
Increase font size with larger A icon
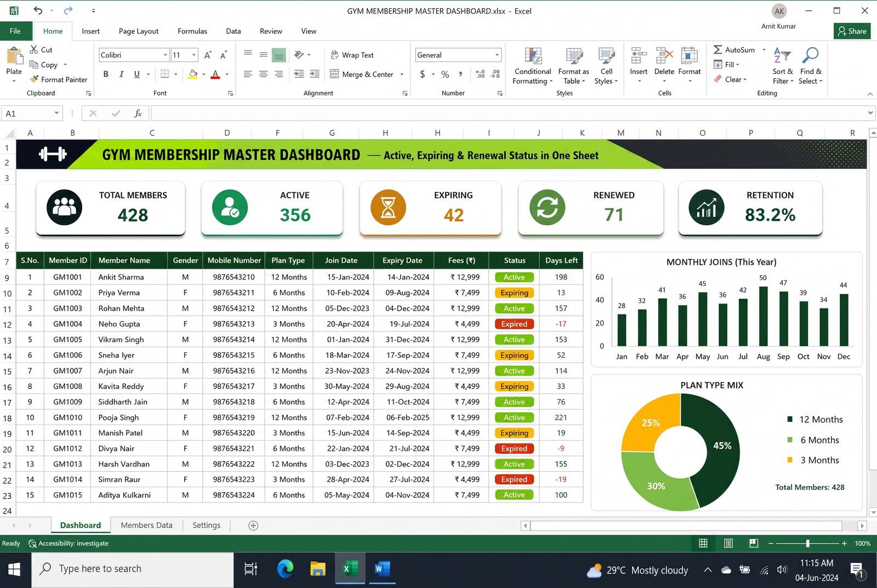click(208, 55)
